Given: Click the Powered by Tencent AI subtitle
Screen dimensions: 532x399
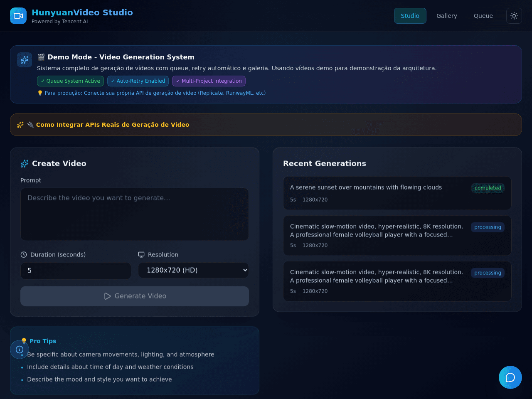Looking at the screenshot, I should [60, 22].
